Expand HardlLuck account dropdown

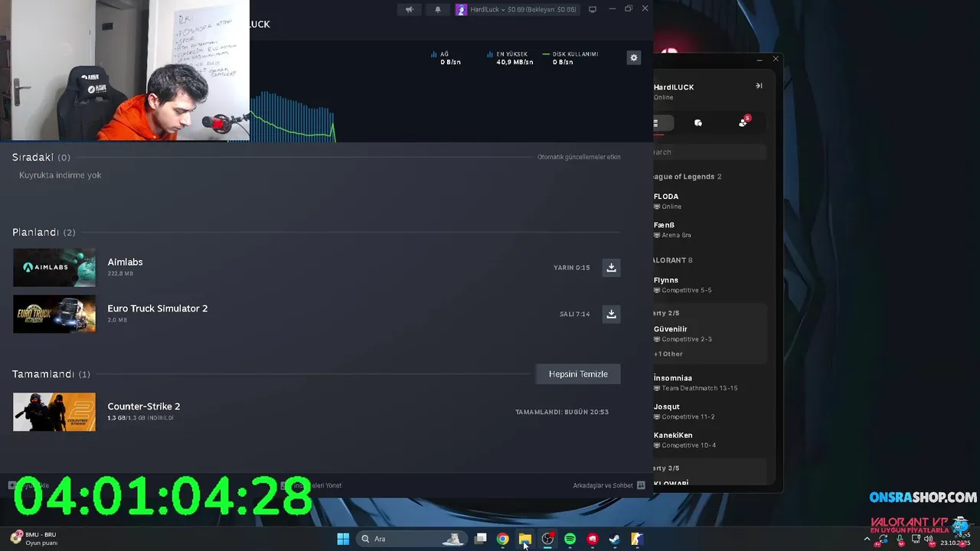click(523, 9)
